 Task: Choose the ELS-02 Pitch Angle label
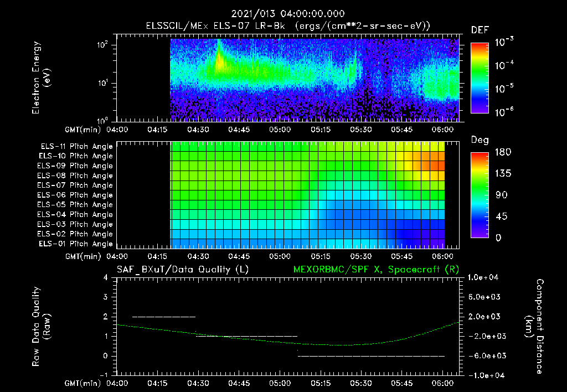[75, 234]
